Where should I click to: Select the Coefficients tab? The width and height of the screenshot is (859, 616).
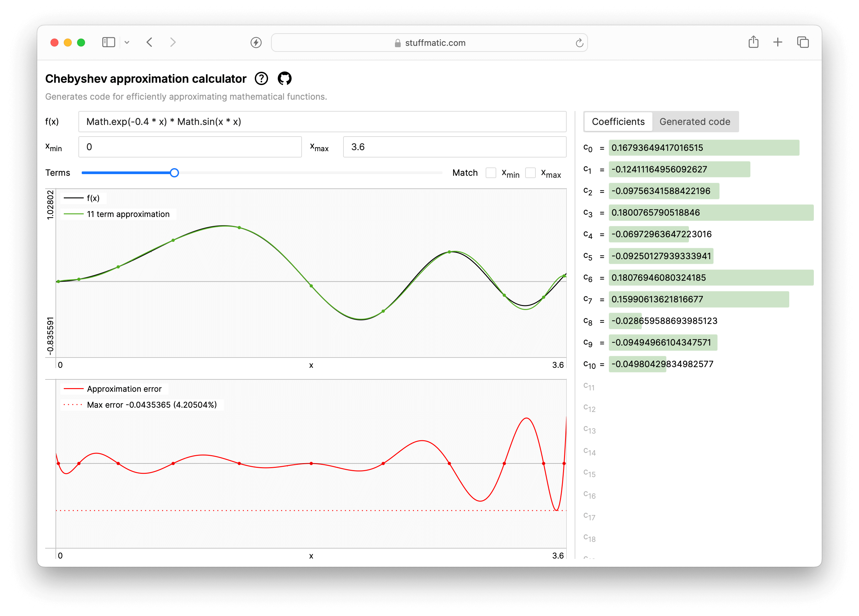(x=618, y=122)
